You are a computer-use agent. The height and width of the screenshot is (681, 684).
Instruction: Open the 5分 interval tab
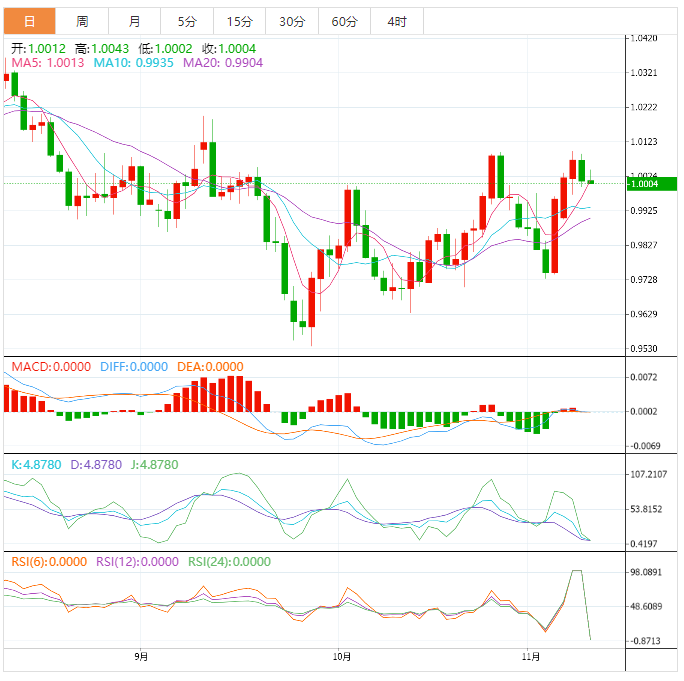187,21
